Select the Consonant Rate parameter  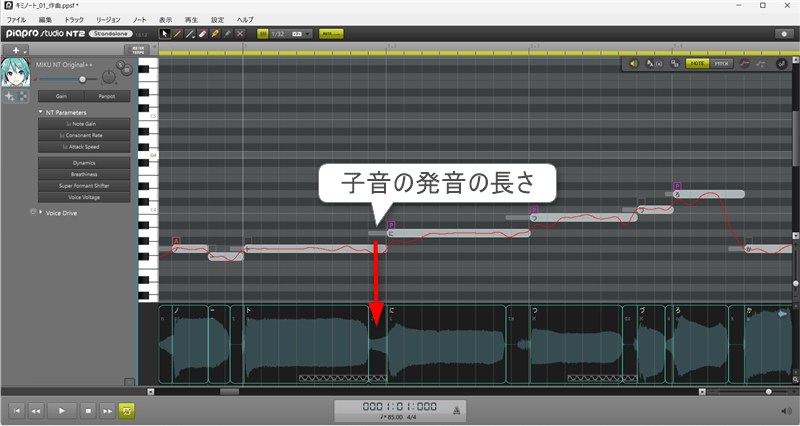coord(84,135)
